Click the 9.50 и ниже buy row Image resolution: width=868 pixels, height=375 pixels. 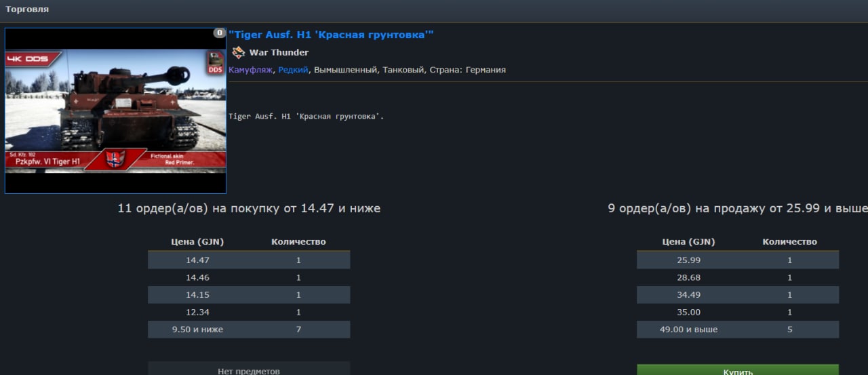(249, 330)
